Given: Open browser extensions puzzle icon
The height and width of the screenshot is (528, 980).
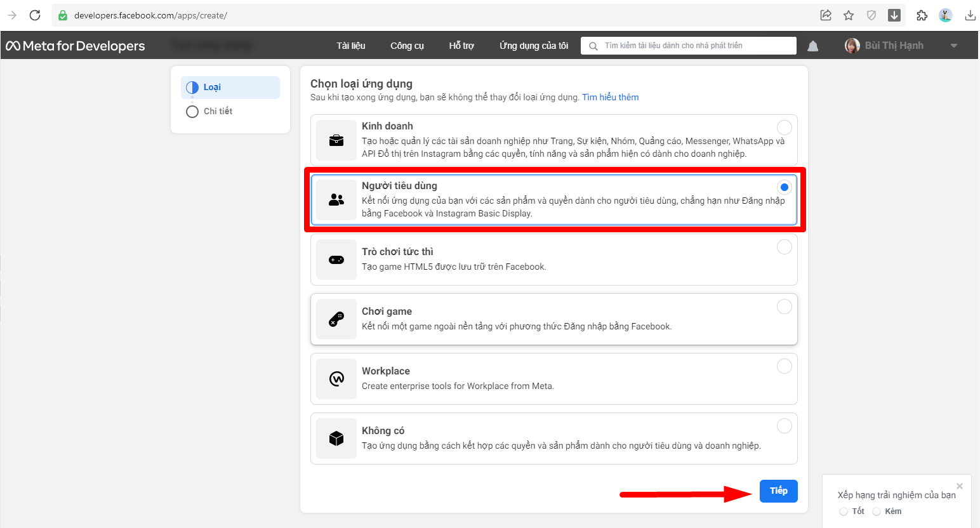Looking at the screenshot, I should [922, 15].
